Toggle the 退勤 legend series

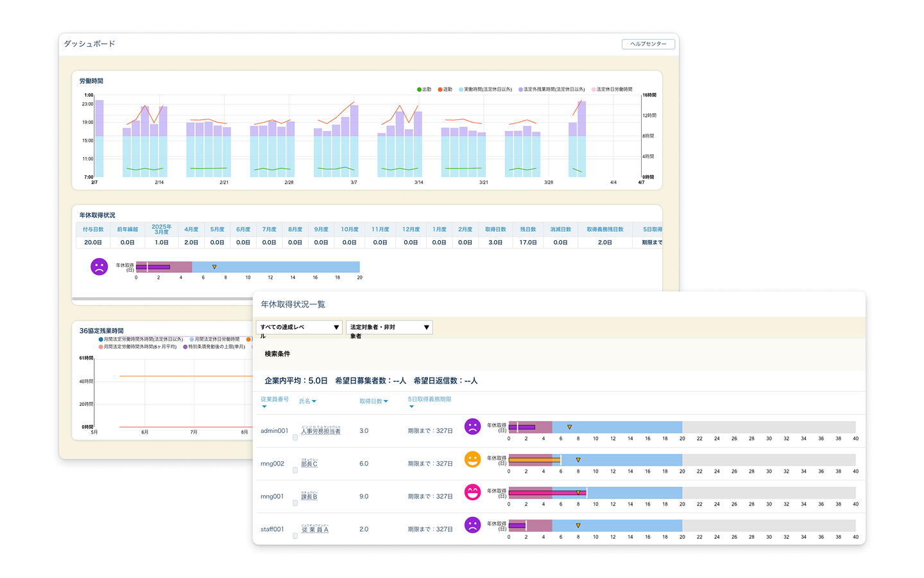tap(445, 89)
